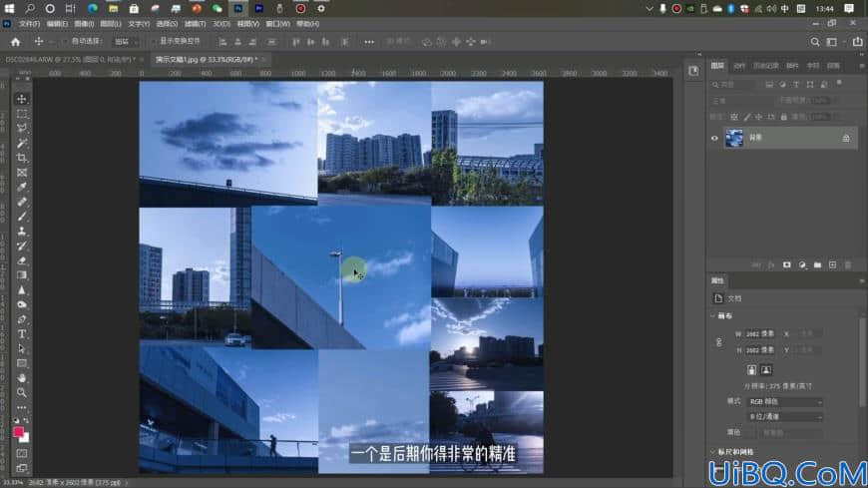Open layer blend mode dropdown
The image size is (868, 488).
(x=741, y=101)
